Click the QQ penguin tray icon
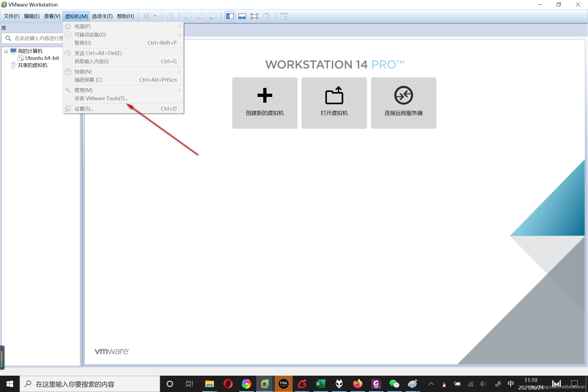Image resolution: width=588 pixels, height=392 pixels. pos(444,384)
